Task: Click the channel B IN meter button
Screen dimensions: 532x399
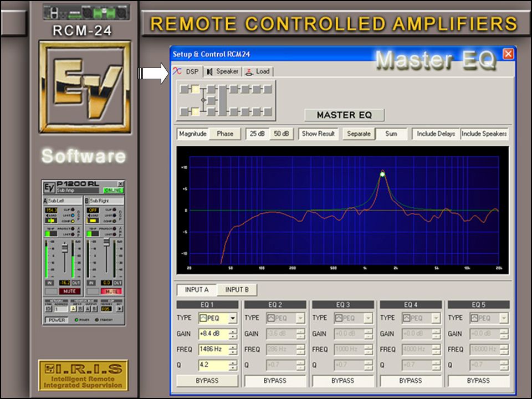Action: (x=91, y=283)
